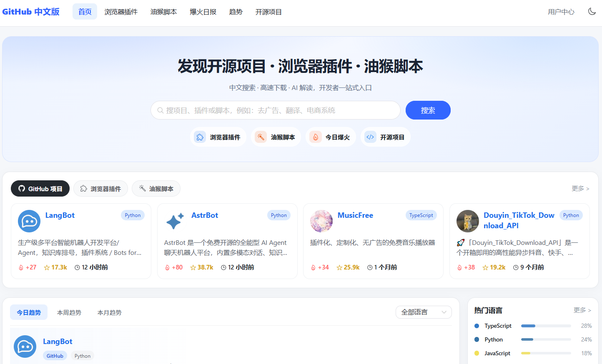Open 油猴脚本 in the top navigation

click(163, 12)
